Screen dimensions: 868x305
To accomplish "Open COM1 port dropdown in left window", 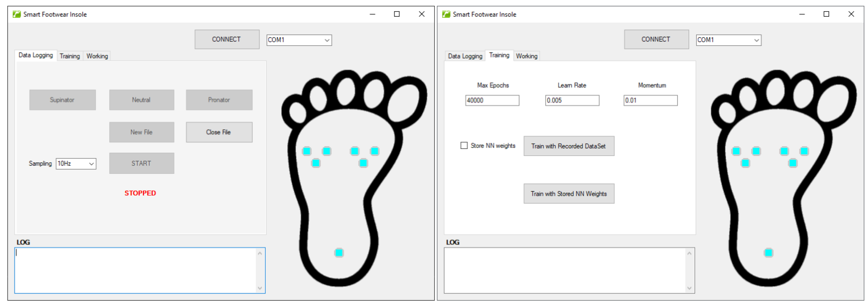I will pyautogui.click(x=326, y=40).
